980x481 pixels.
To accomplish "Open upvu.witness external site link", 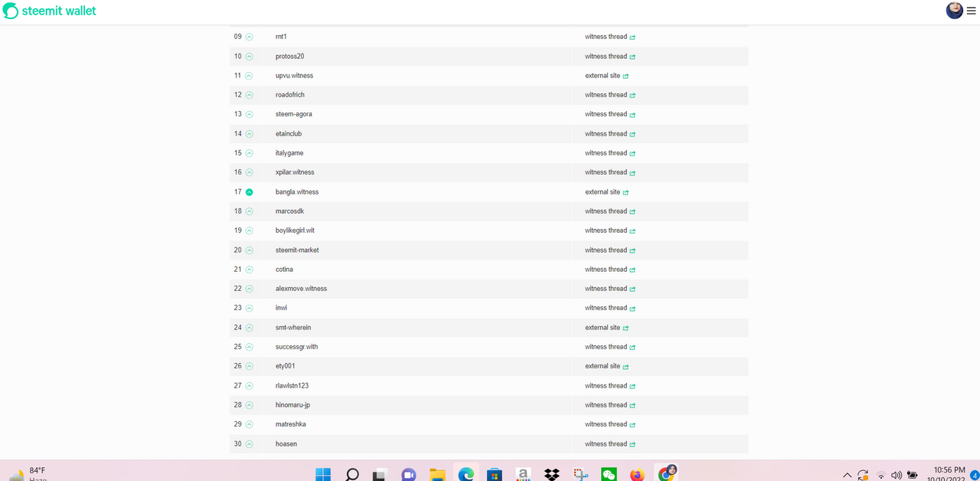I will pyautogui.click(x=607, y=76).
